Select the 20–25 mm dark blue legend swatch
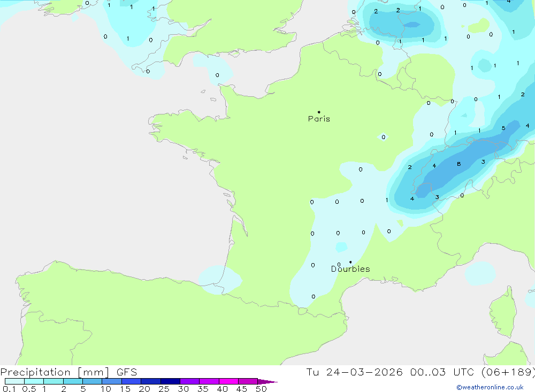Viewport: 535px width, 392px height. point(150,381)
